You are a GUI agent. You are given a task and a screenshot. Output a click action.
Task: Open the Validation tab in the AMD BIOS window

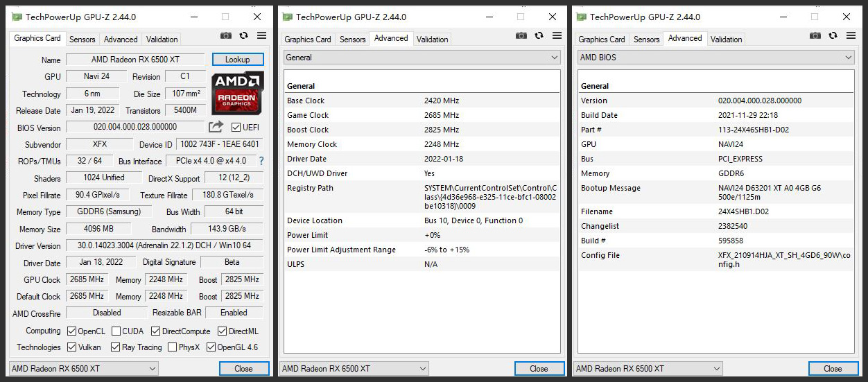[726, 40]
